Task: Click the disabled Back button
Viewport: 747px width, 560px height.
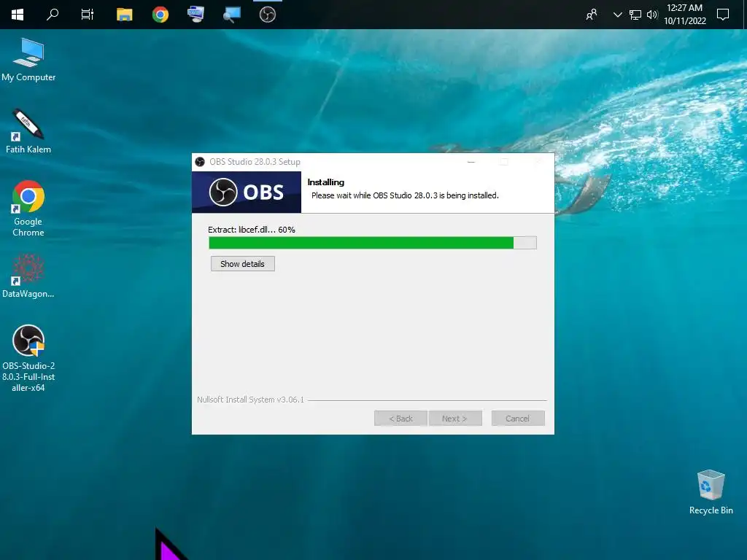Action: pyautogui.click(x=400, y=419)
